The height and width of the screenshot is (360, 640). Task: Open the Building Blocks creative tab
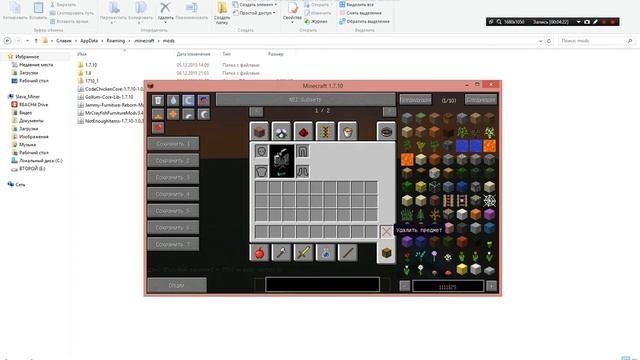pos(259,131)
